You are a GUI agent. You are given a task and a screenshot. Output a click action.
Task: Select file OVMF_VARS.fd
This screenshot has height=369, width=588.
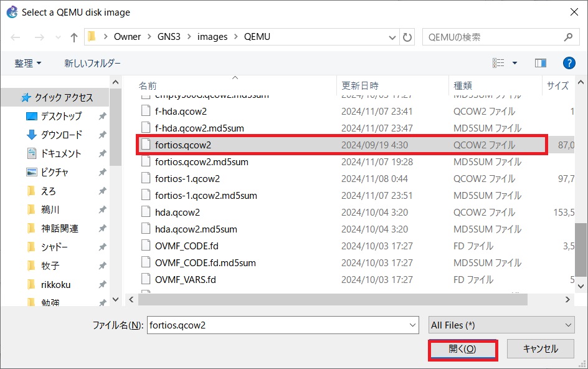click(185, 280)
